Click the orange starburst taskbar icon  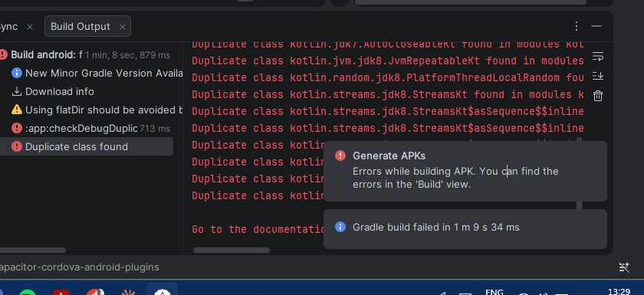[128, 292]
